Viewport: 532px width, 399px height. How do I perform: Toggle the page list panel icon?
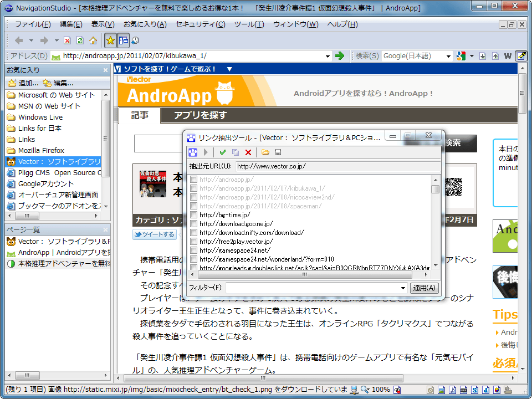coord(123,40)
